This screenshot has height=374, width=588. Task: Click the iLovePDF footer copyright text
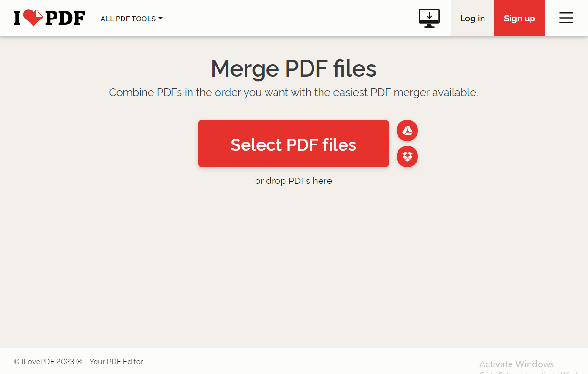point(78,361)
